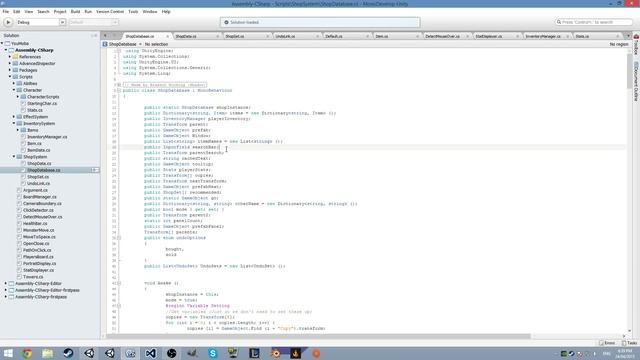The width and height of the screenshot is (640, 360).
Task: Open the Default runtime target dropdown
Action: 93,22
